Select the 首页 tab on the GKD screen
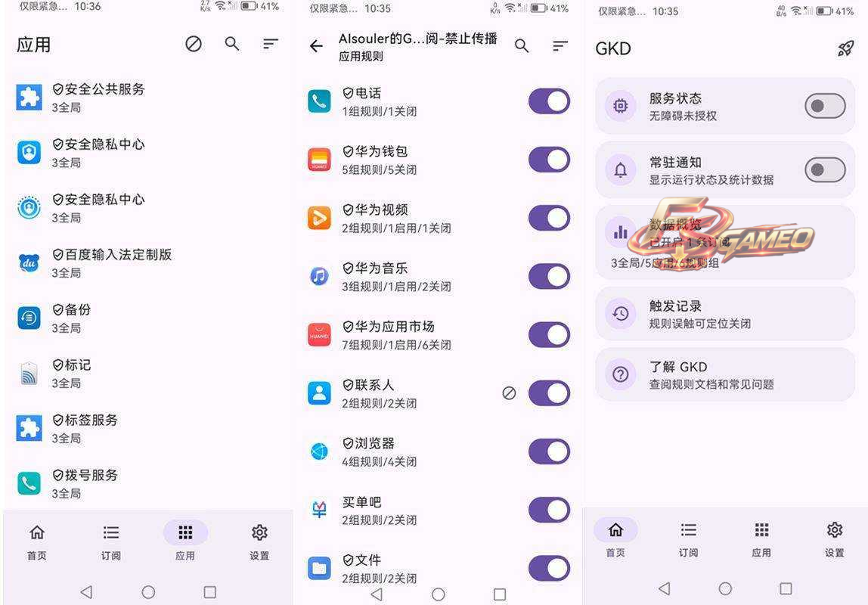 (x=615, y=538)
